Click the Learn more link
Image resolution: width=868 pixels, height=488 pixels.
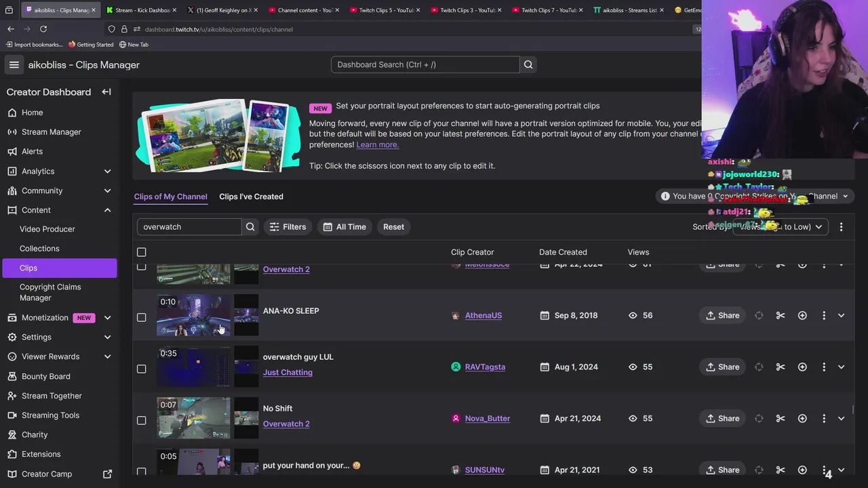pos(377,144)
